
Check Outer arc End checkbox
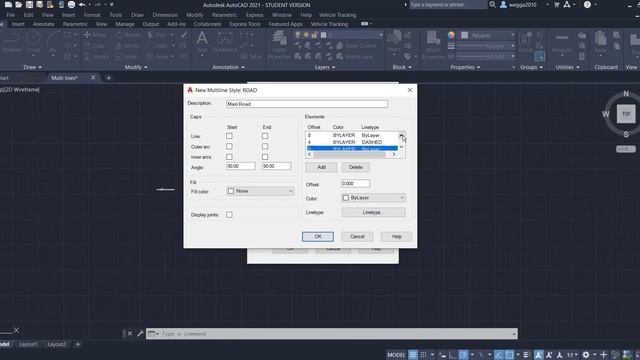point(265,146)
